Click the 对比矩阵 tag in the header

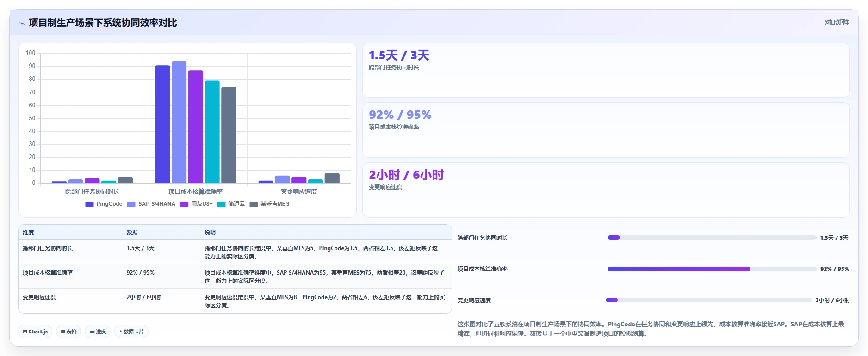coord(837,22)
